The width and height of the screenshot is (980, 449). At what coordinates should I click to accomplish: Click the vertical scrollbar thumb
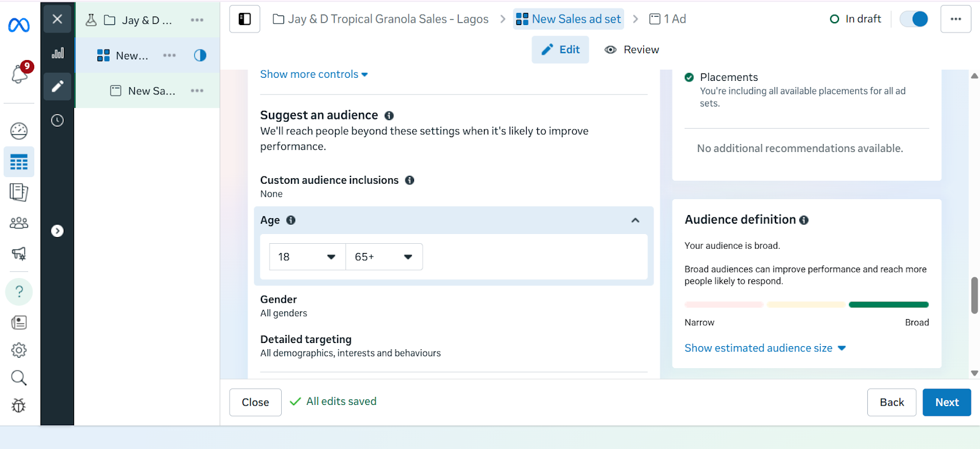(974, 295)
